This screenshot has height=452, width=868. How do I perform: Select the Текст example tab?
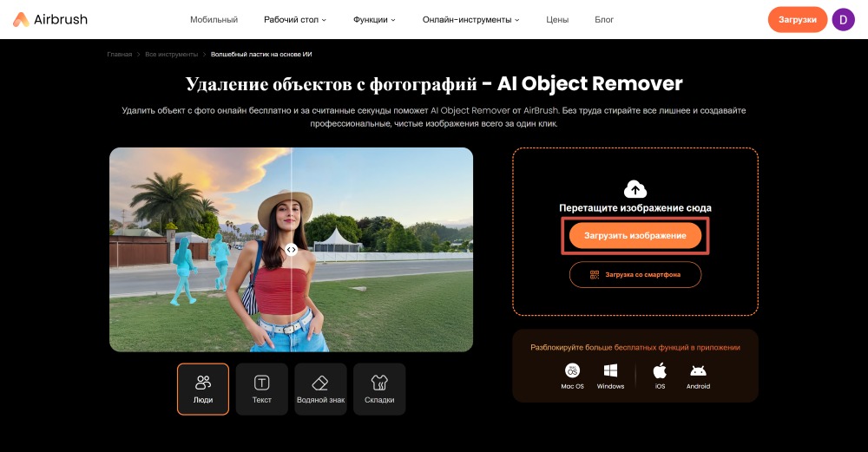point(262,389)
